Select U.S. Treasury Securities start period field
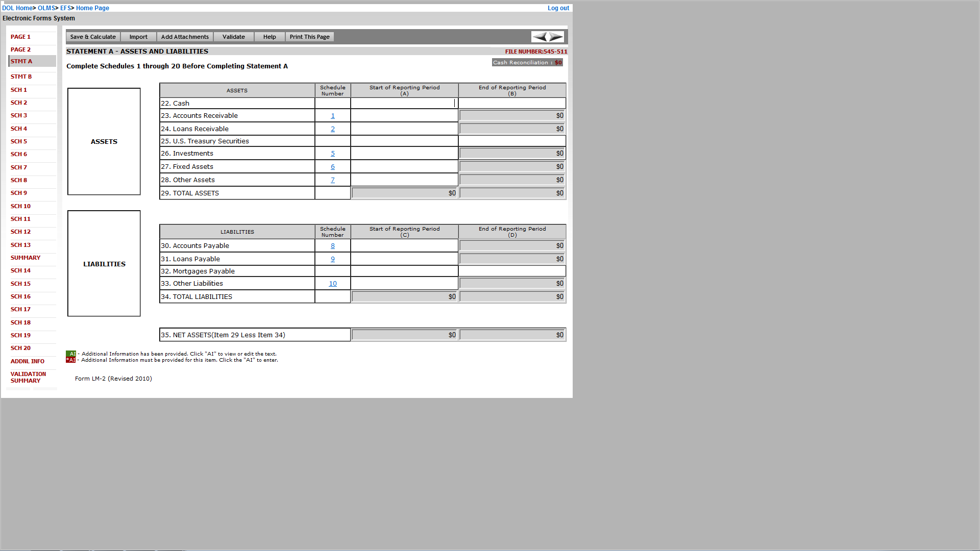The width and height of the screenshot is (980, 551). pos(404,141)
